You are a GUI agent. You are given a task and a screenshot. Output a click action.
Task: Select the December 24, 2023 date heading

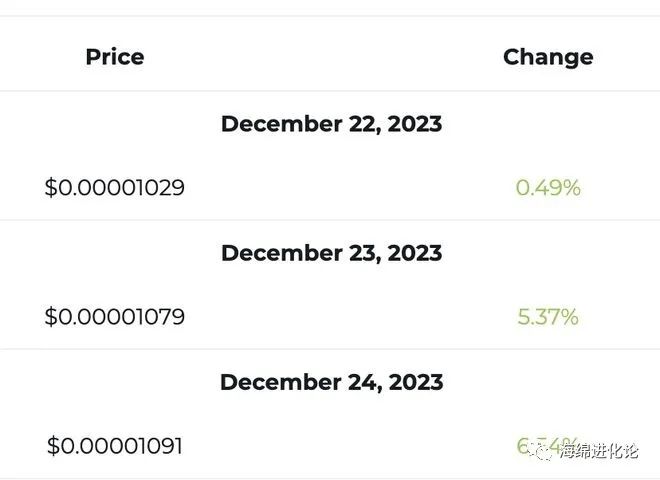click(x=331, y=382)
